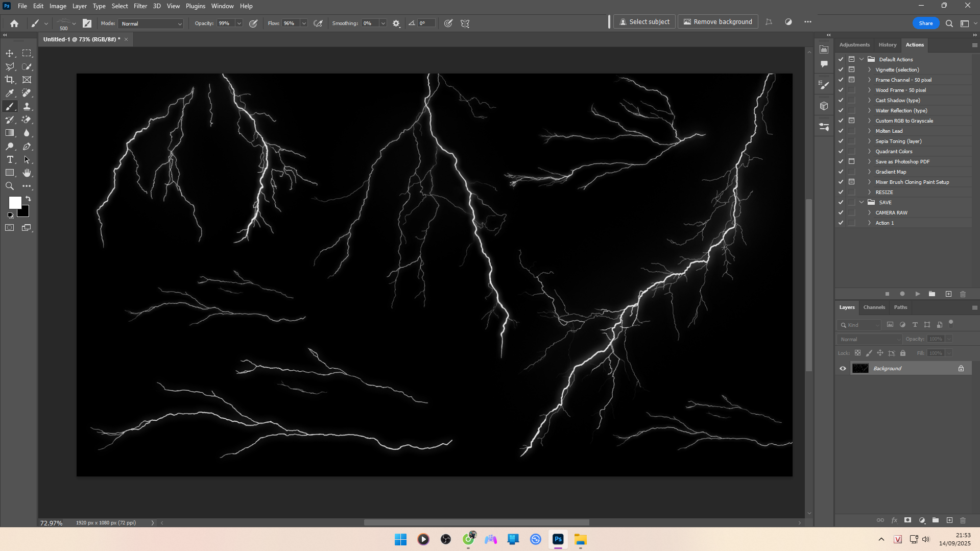Open File Explorer from the taskbar

point(580,539)
